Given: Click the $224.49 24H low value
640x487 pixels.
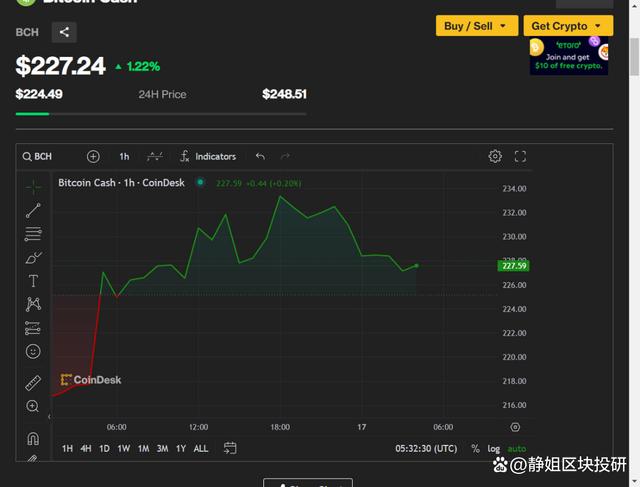Looking at the screenshot, I should 39,94.
